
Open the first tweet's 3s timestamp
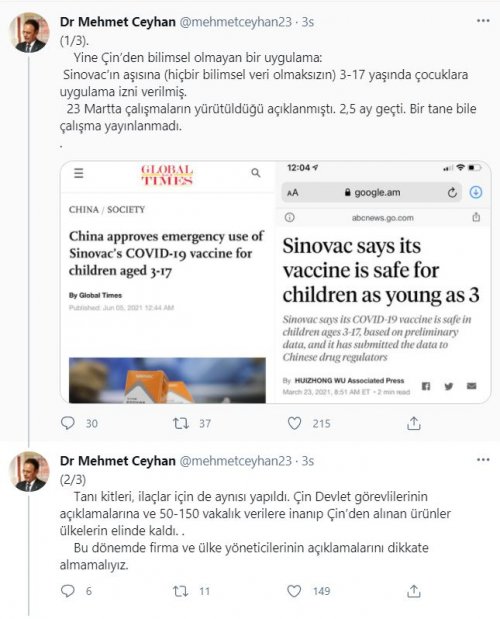coord(308,22)
